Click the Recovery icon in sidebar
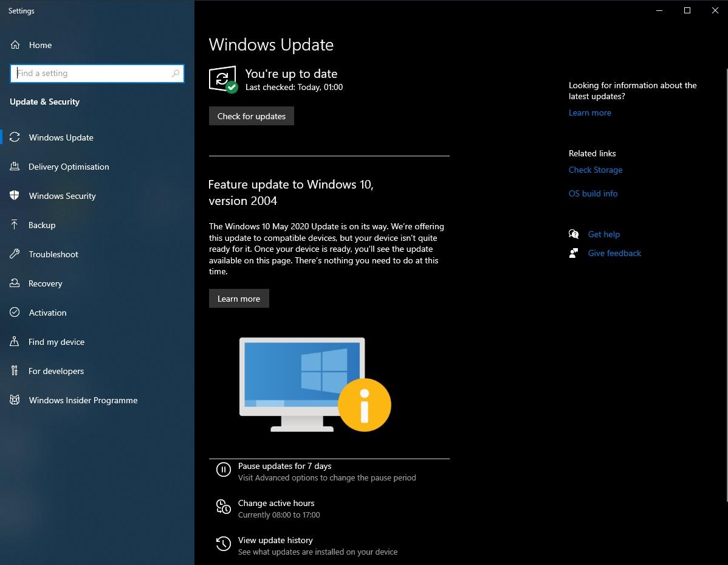728x565 pixels. pyautogui.click(x=15, y=283)
